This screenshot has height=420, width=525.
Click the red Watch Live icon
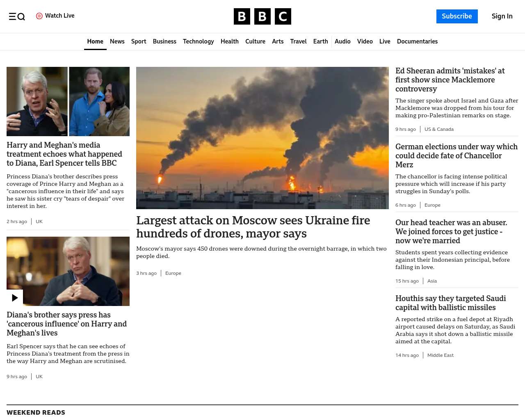(x=39, y=16)
